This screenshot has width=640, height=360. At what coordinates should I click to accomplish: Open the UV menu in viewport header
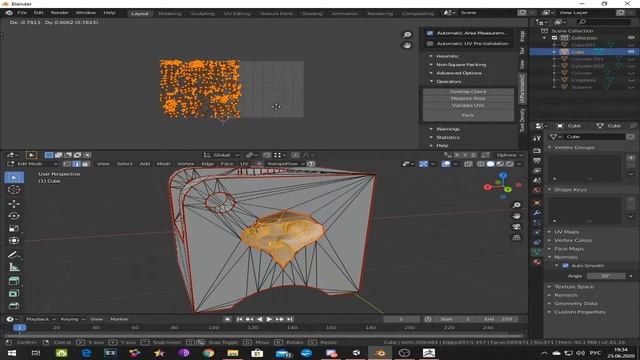[x=244, y=164]
